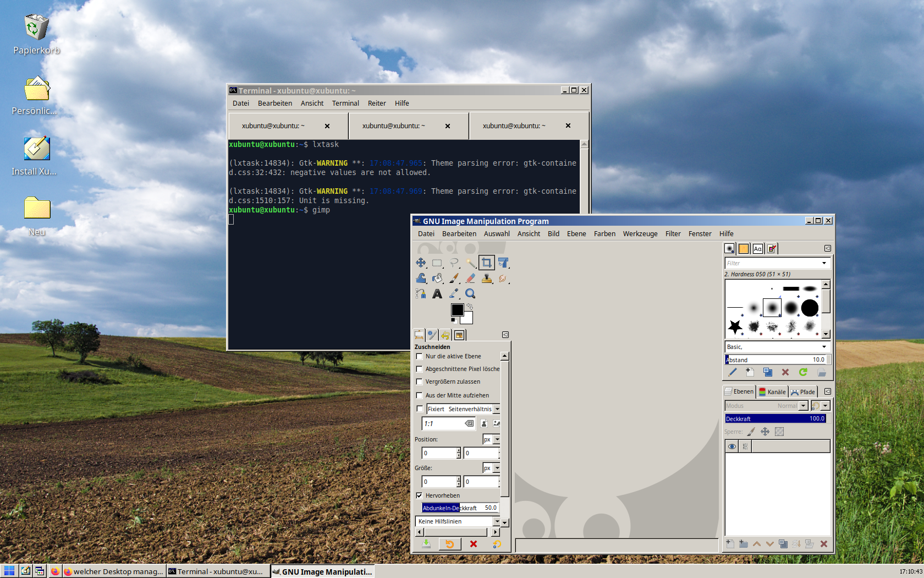Screen dimensions: 924x578
Task: Toggle lock pixels brush icon
Action: coord(751,432)
